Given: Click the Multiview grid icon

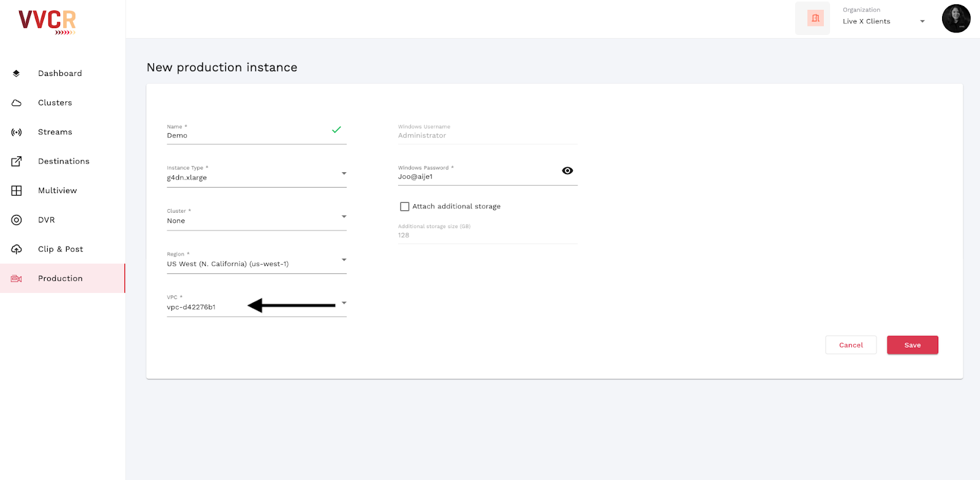Looking at the screenshot, I should tap(17, 191).
